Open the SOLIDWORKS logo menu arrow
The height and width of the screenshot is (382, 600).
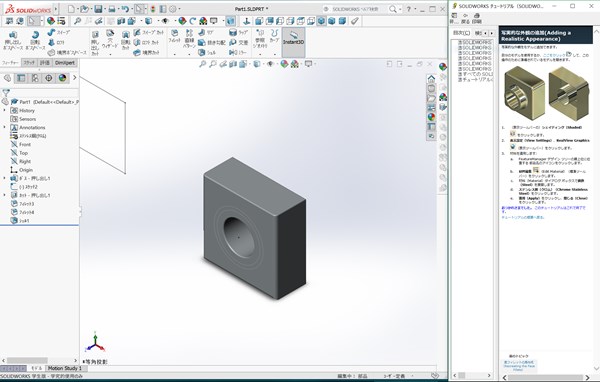click(56, 9)
